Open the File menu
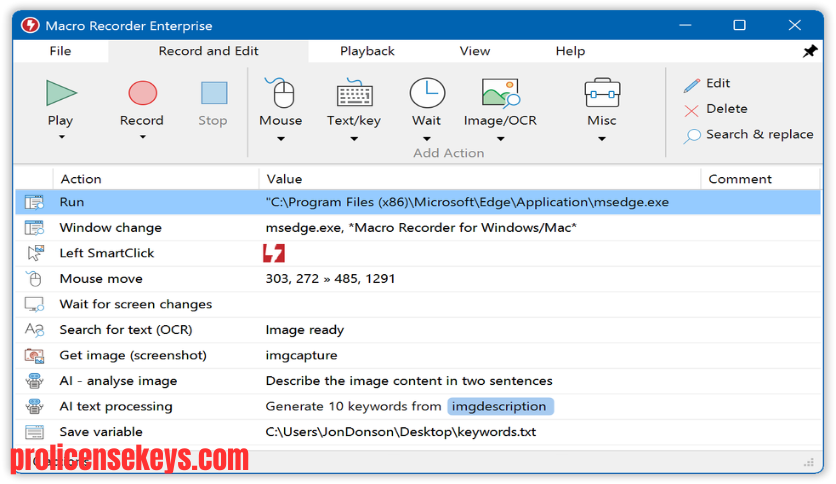 click(x=60, y=51)
